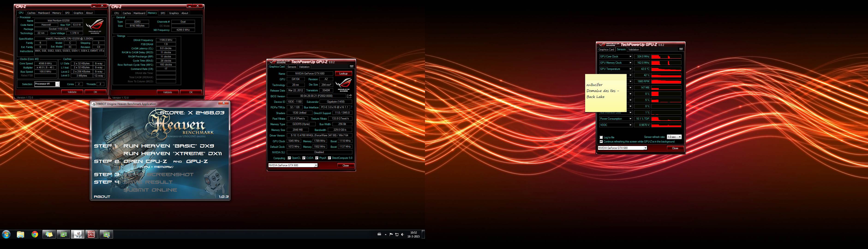Open Graphics tab in CPU-Z Memory window
Screen dimensions: 868x249
click(174, 13)
